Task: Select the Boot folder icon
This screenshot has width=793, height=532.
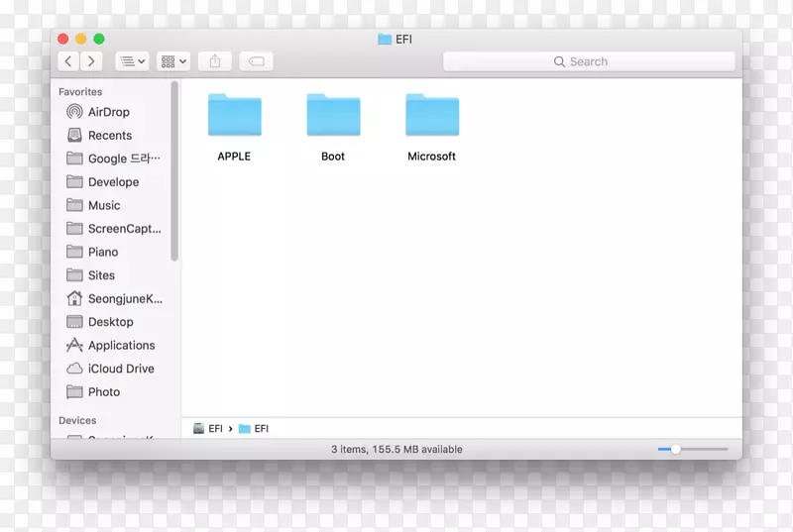Action: point(333,116)
